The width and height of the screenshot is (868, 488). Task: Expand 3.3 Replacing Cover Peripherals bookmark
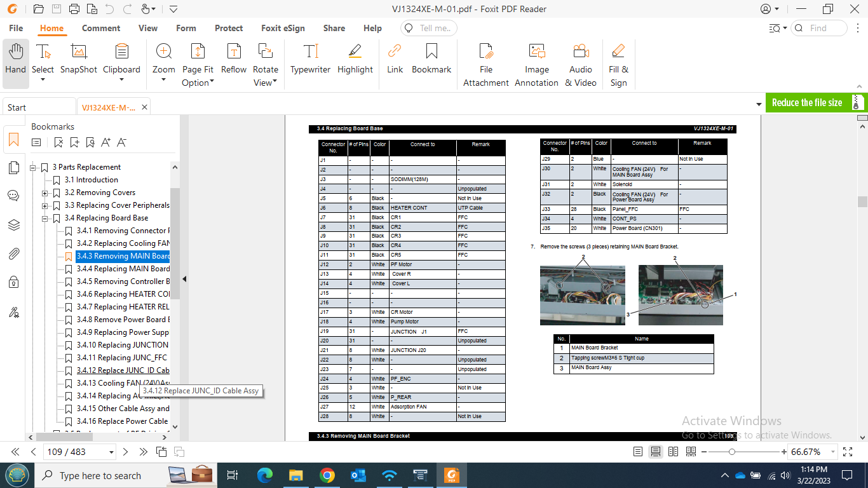click(45, 205)
